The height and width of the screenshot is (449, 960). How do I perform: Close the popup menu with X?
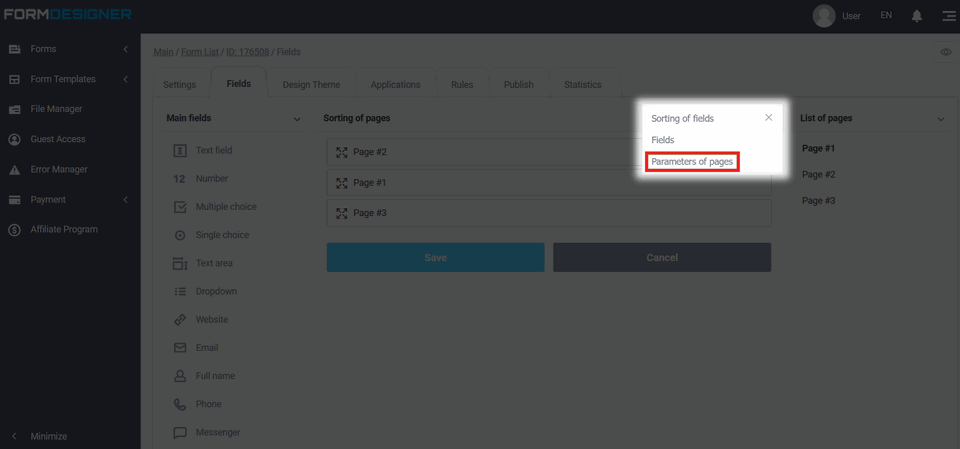click(768, 118)
